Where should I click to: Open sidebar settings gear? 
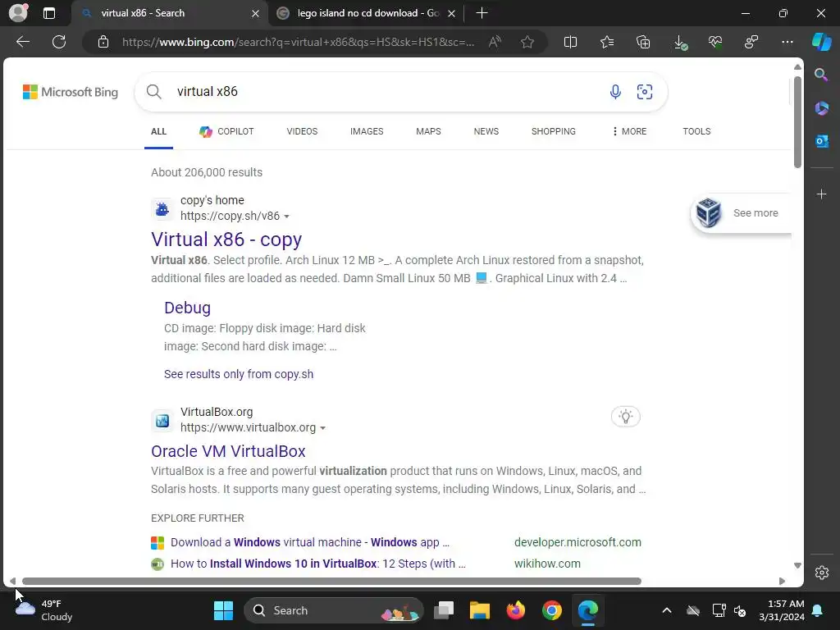821,572
